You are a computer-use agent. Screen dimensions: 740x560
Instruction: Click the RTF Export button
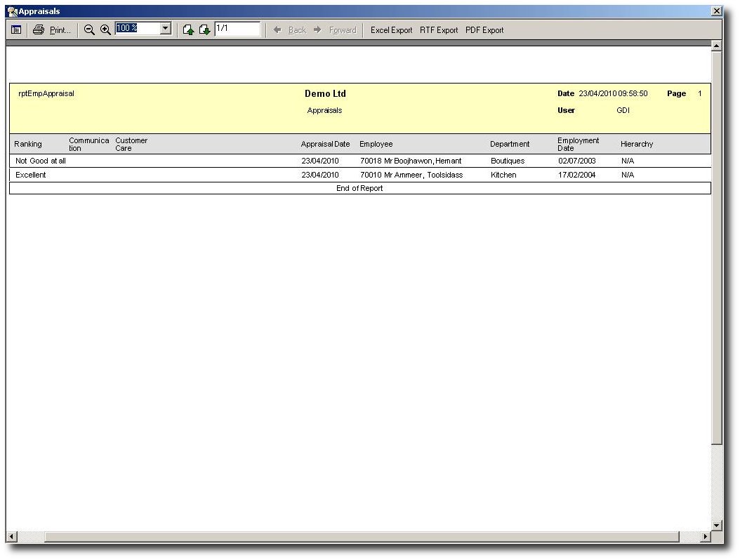(x=439, y=30)
